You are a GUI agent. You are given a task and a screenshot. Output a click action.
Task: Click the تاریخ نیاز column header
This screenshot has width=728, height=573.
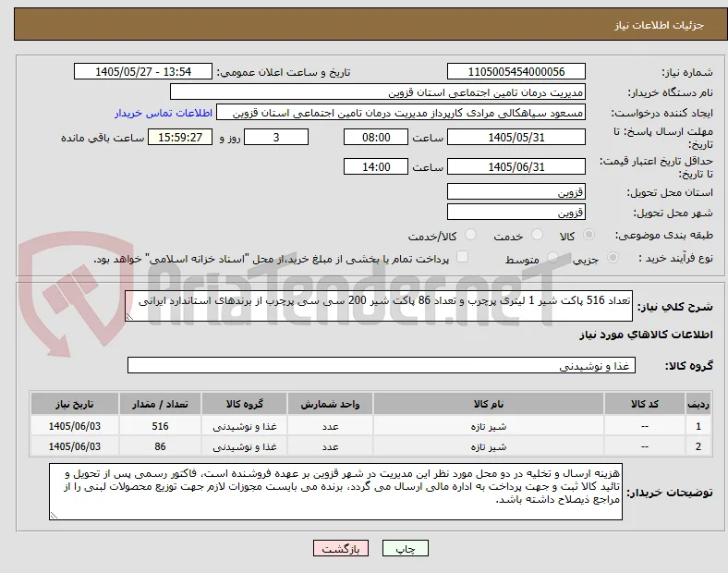point(75,404)
